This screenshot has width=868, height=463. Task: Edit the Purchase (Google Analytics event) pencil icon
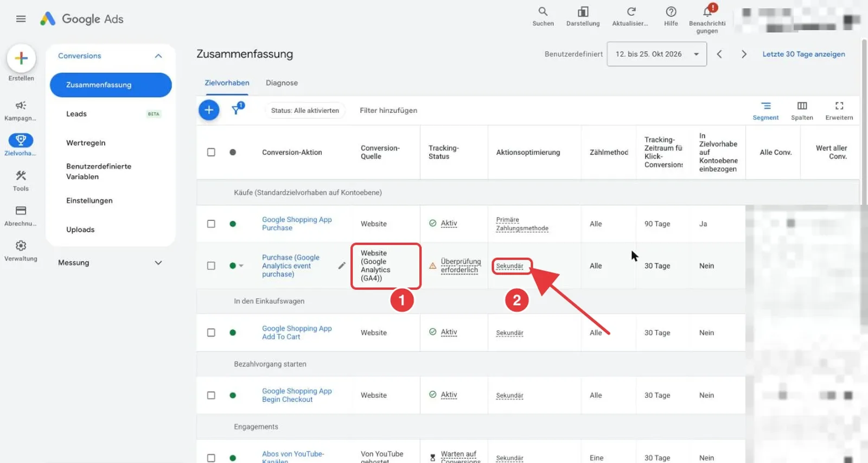tap(342, 265)
